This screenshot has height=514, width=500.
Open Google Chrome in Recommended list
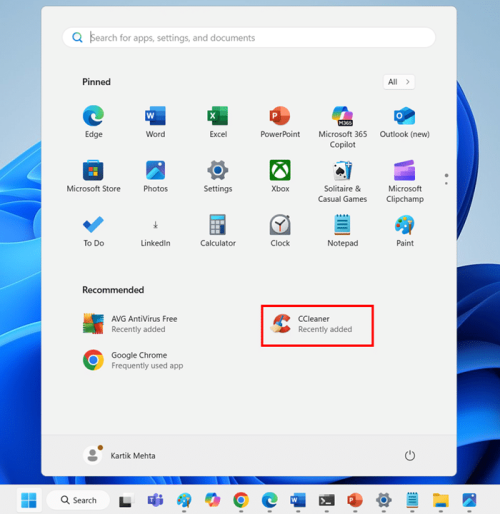[x=133, y=360]
